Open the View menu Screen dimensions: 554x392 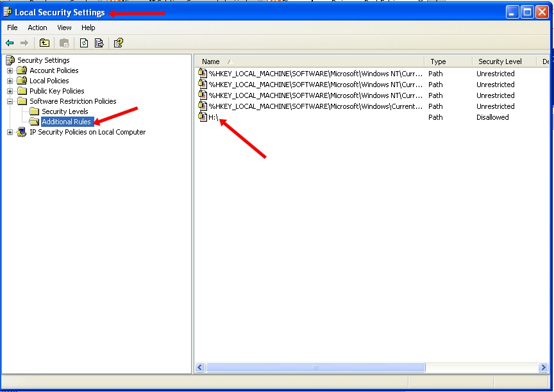pyautogui.click(x=63, y=28)
